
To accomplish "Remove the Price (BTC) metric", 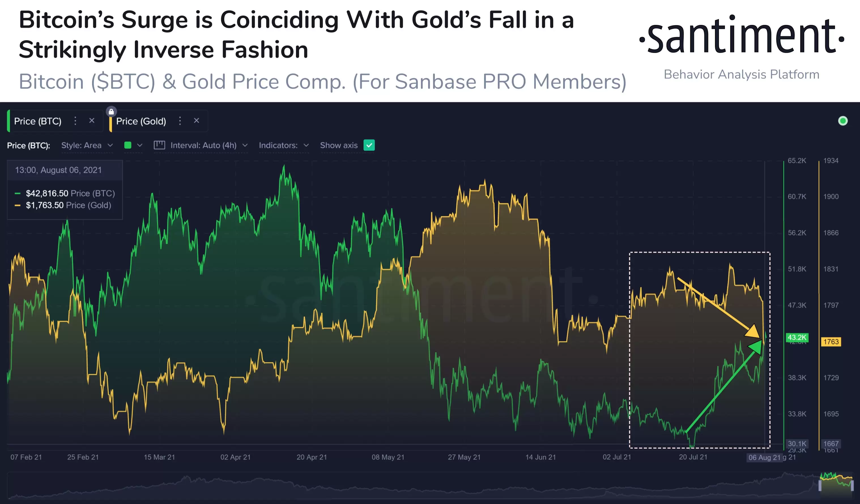I will point(92,120).
